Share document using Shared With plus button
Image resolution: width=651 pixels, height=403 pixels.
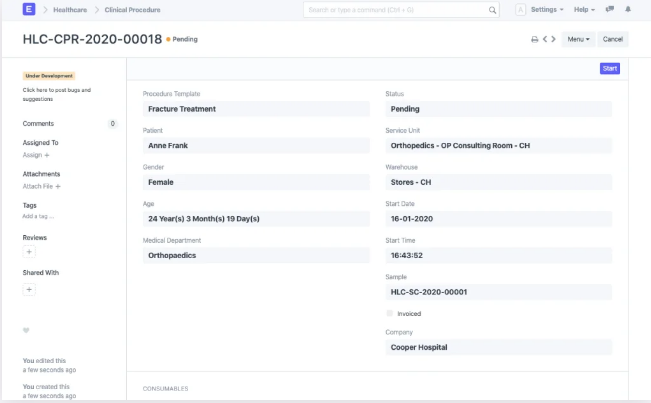pos(29,289)
